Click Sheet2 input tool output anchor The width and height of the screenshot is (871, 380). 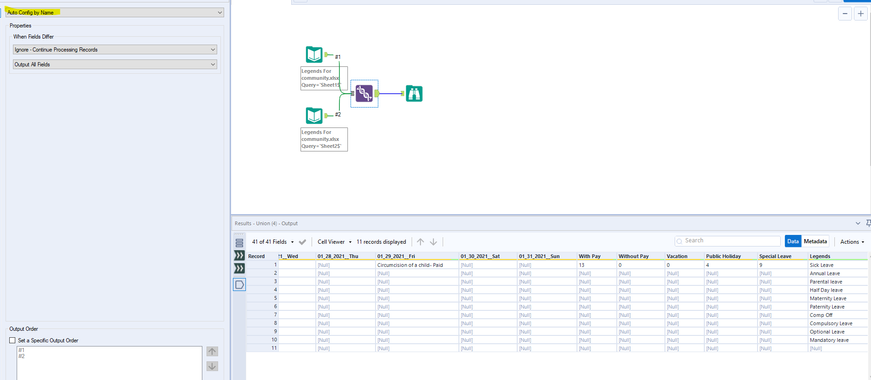tap(327, 116)
